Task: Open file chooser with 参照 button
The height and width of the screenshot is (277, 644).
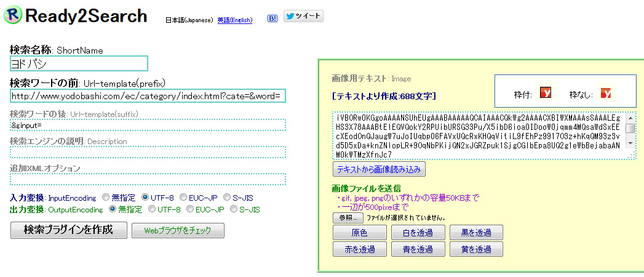Action: (348, 217)
